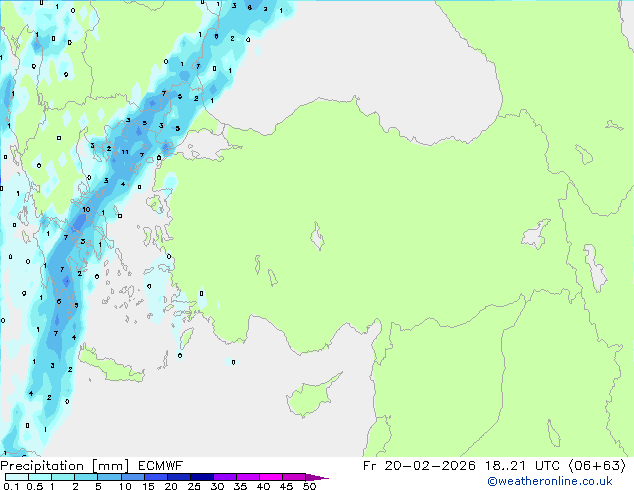Click the '11' precipitation value on map

[x=125, y=152]
